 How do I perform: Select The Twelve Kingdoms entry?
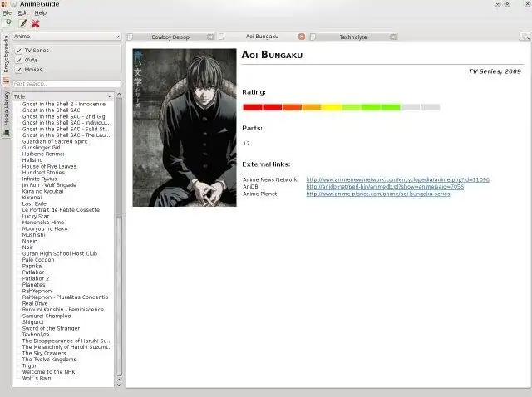[49, 360]
